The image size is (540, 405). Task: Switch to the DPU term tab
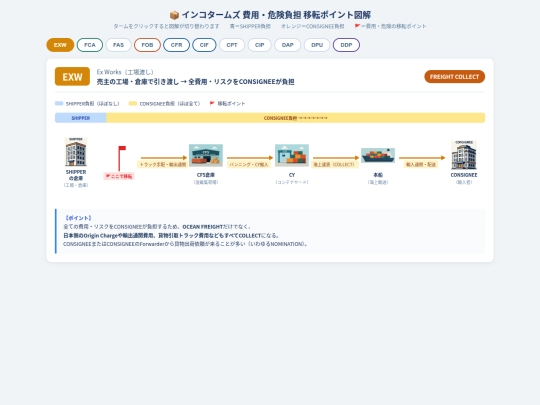(317, 45)
